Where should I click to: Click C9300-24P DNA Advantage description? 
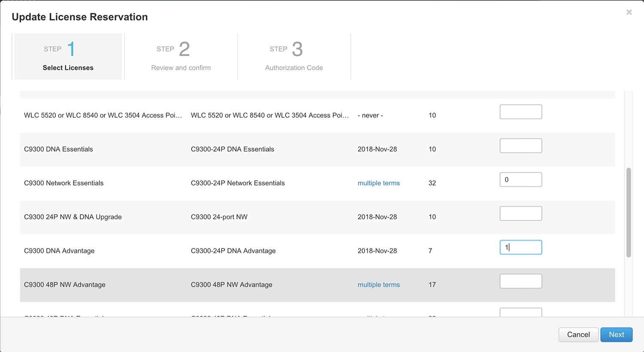233,251
